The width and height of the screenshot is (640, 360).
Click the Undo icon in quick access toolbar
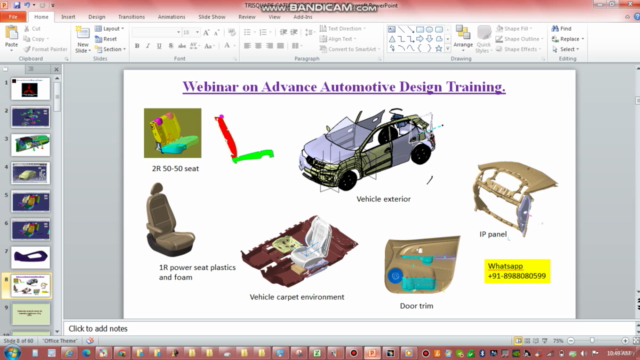coord(27,5)
